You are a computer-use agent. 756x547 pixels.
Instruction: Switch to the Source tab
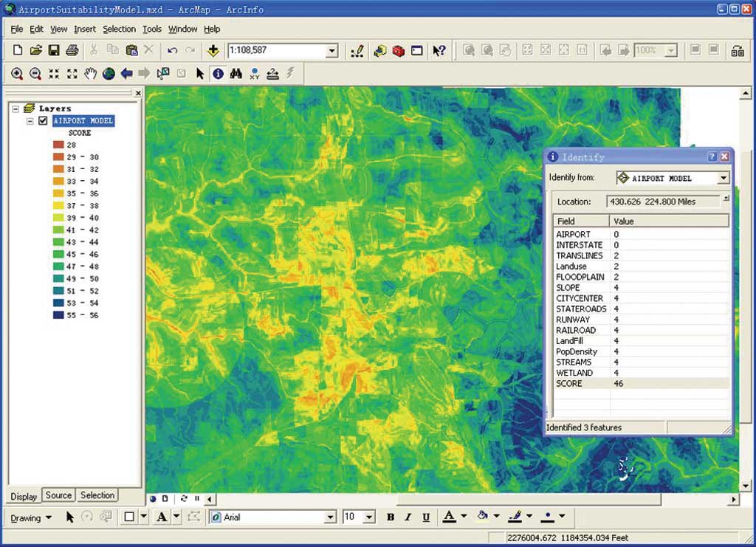[58, 495]
